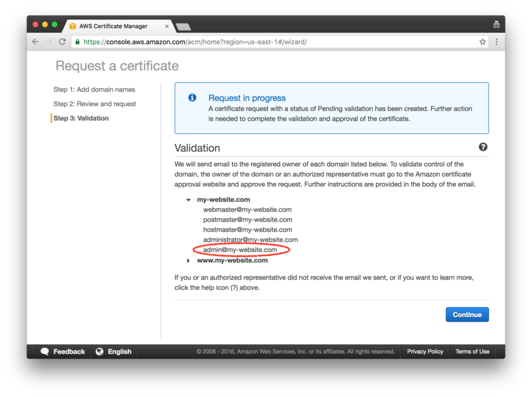Image resolution: width=532 pixels, height=397 pixels.
Task: Open the English language selector
Action: click(119, 352)
